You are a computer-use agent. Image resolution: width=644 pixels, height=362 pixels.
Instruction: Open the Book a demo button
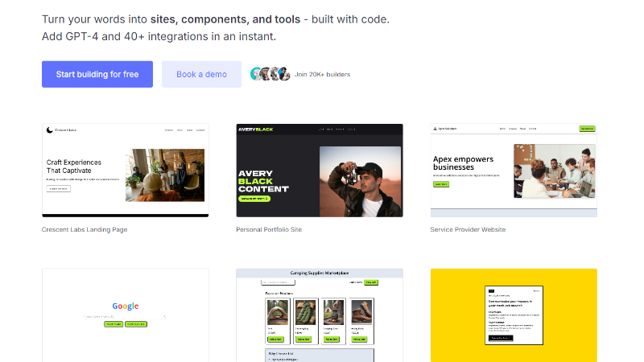pyautogui.click(x=201, y=74)
